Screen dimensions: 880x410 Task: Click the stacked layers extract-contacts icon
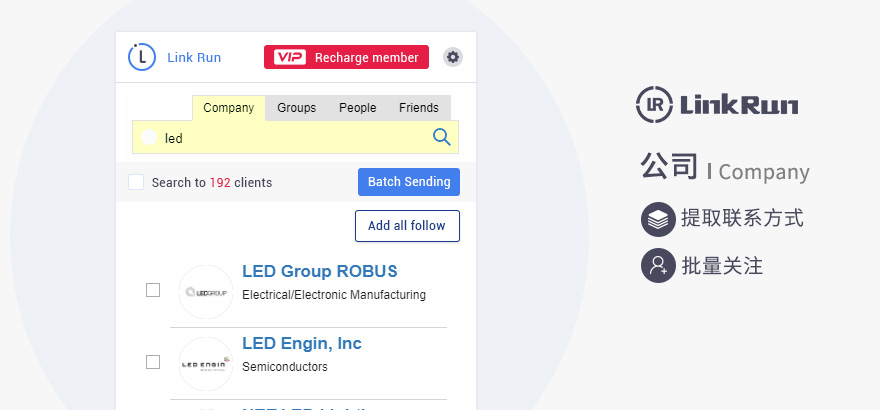(x=658, y=219)
